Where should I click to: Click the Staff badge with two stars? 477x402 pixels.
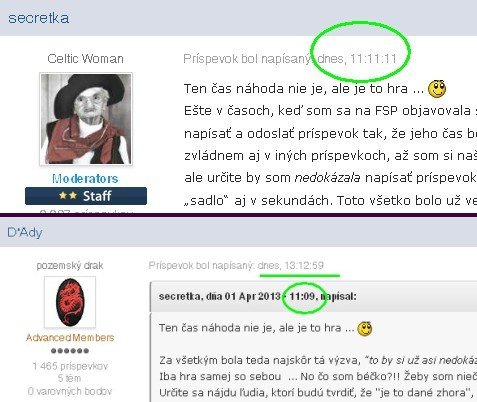tap(86, 196)
